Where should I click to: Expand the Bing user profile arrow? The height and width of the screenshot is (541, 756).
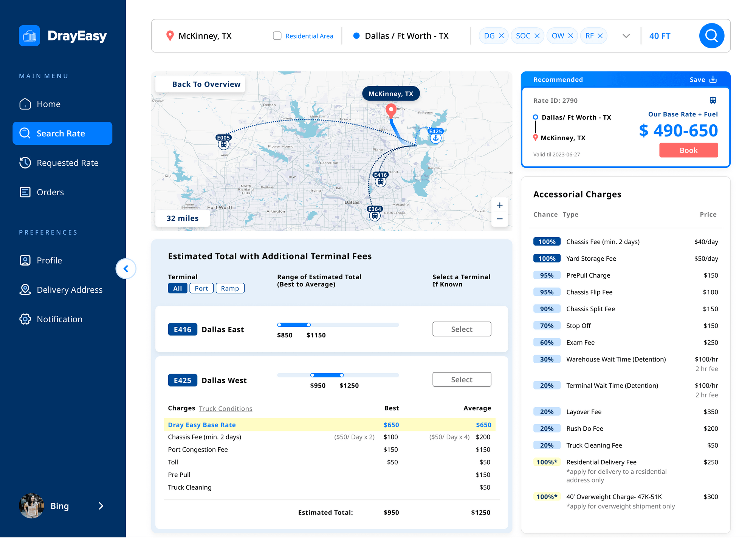101,506
